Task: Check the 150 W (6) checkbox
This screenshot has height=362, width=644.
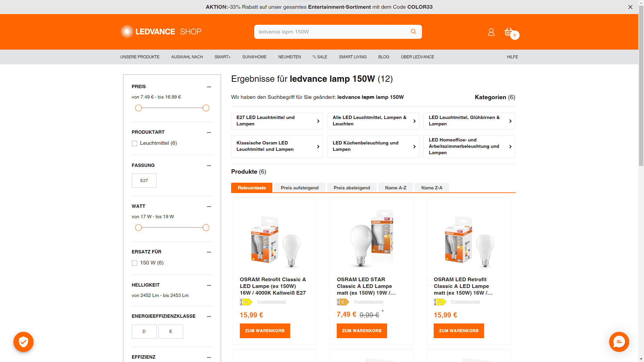Action: click(x=135, y=263)
